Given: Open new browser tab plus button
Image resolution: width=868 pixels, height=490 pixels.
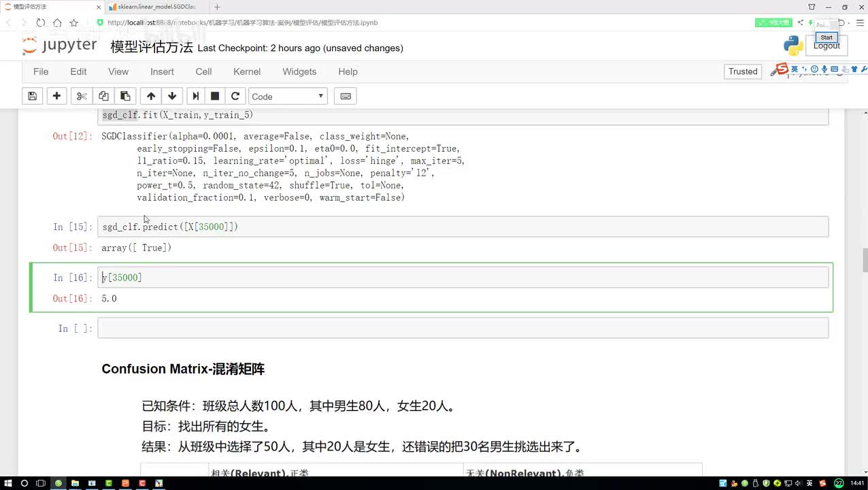Looking at the screenshot, I should coord(217,7).
